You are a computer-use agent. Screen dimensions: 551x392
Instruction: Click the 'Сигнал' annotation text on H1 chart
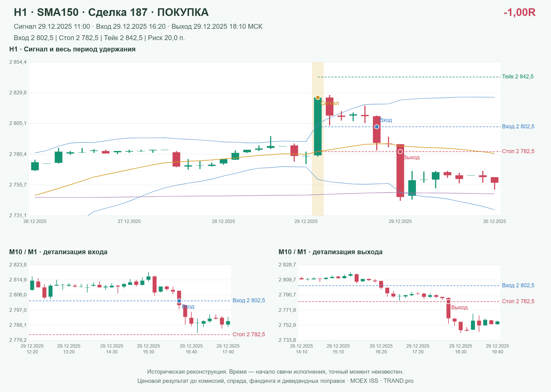(330, 103)
